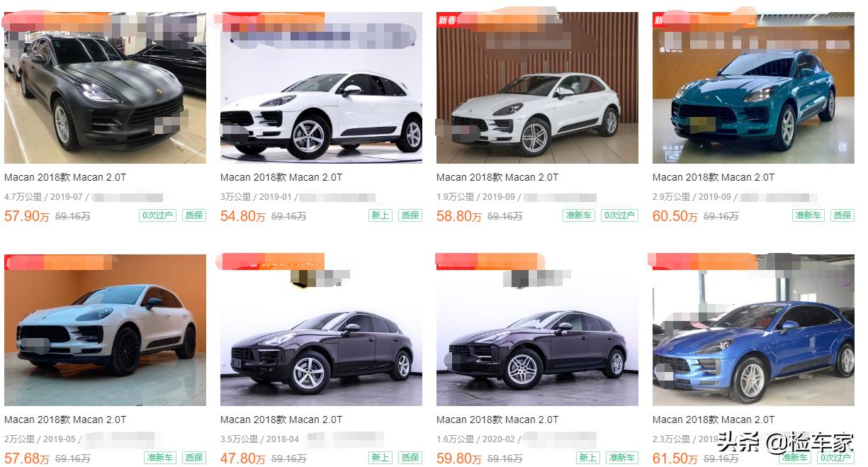868x467 pixels.
Task: Click the 准新车 tag on 57.68万 listing
Action: (x=160, y=458)
